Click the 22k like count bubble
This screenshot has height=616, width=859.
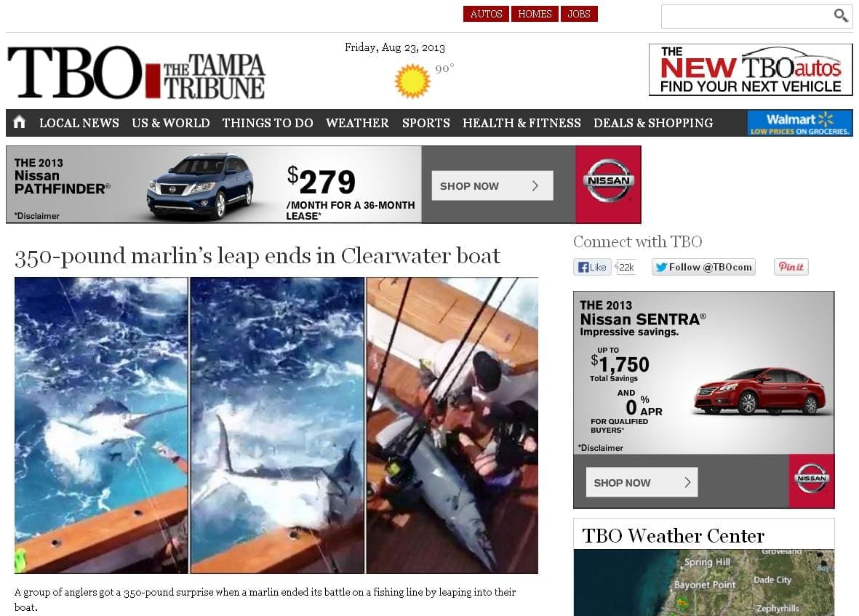(626, 267)
